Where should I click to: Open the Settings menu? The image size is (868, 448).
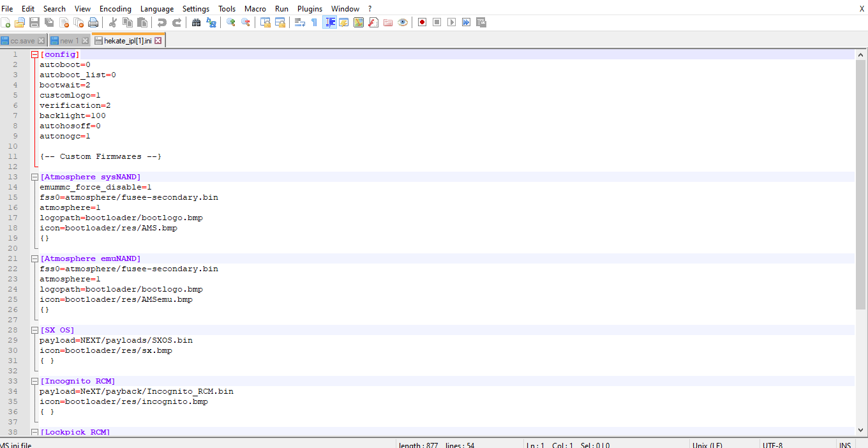click(x=196, y=8)
